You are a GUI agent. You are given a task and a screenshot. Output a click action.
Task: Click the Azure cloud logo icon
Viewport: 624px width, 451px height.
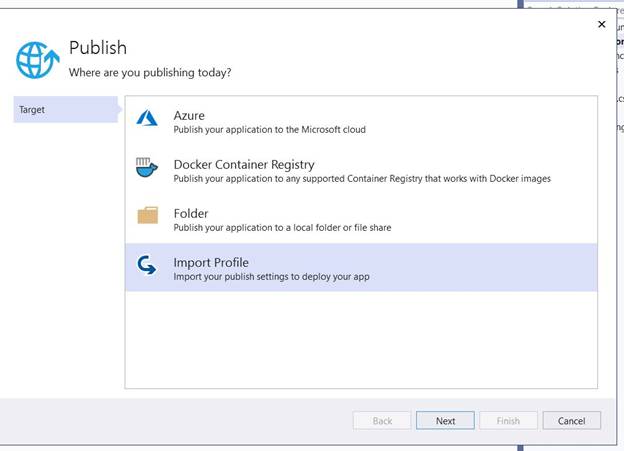coord(147,118)
